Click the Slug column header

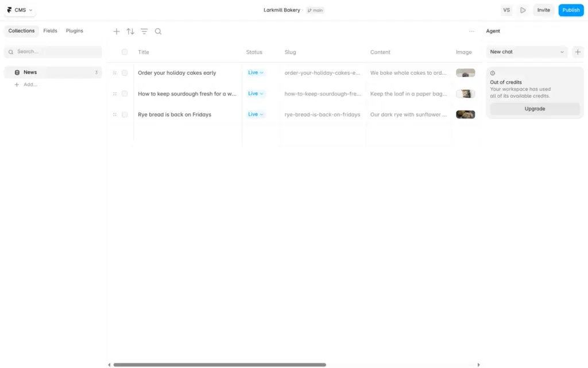click(290, 52)
